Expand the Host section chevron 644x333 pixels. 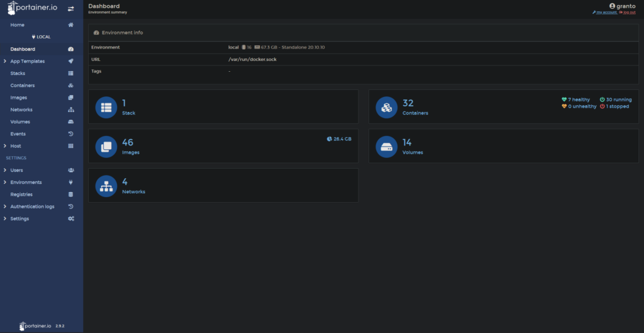pyautogui.click(x=5, y=146)
